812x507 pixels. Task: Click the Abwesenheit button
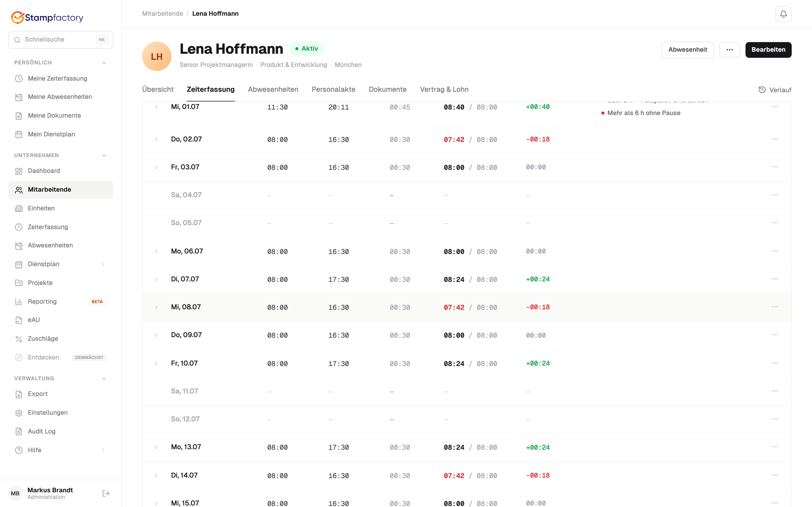pyautogui.click(x=687, y=50)
